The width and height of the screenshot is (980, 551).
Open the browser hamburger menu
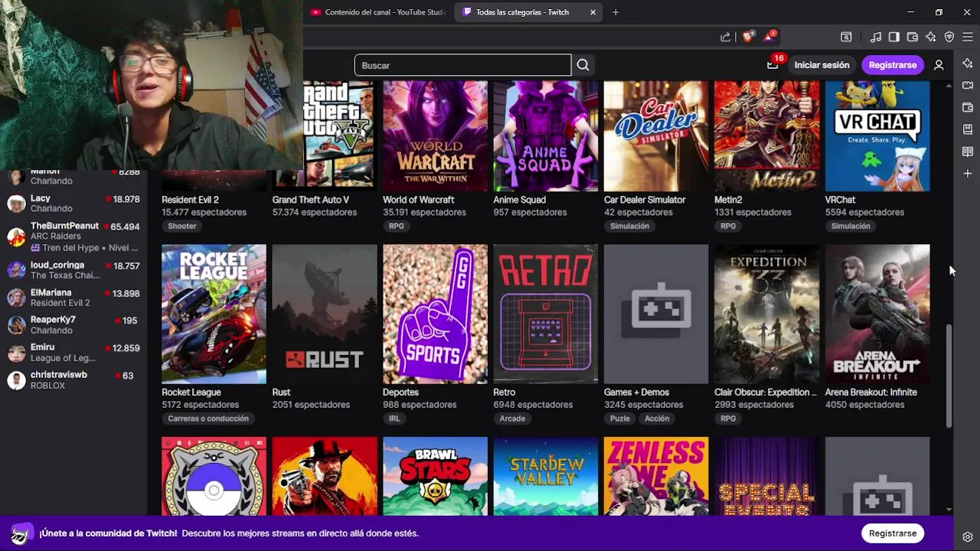pyautogui.click(x=968, y=37)
